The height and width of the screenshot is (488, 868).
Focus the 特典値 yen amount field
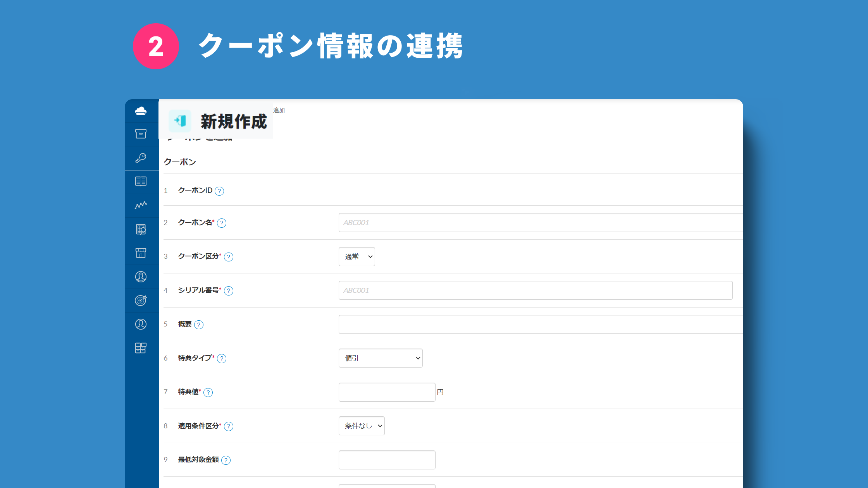point(387,392)
